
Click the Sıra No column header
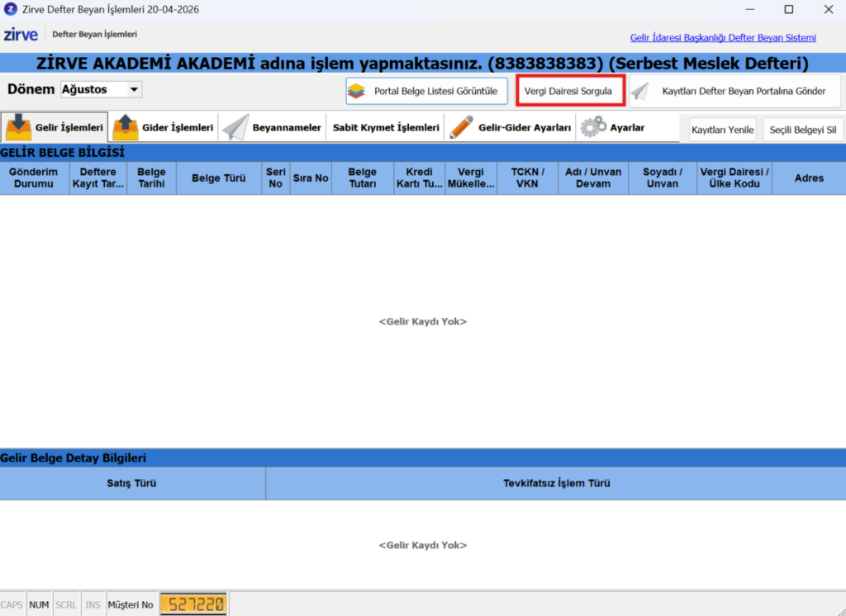pos(311,178)
